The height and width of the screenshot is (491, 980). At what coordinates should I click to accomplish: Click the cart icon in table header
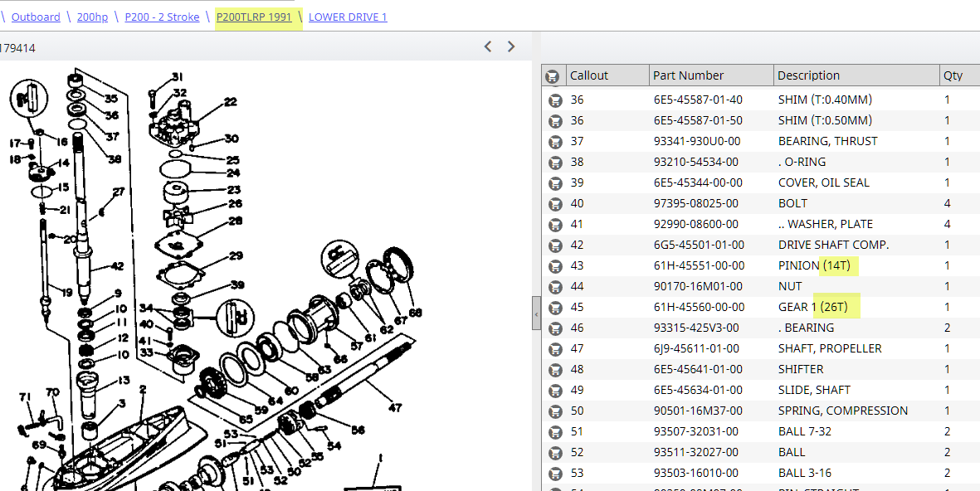pos(553,76)
